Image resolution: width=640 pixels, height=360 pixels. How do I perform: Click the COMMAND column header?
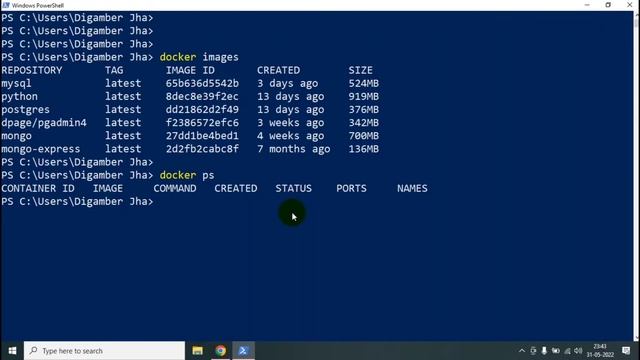point(175,188)
